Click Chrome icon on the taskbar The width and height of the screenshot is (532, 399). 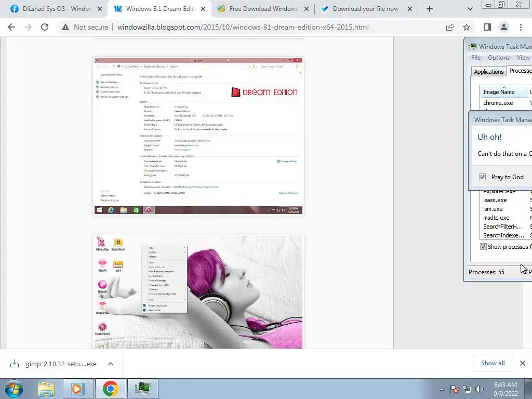pos(110,389)
